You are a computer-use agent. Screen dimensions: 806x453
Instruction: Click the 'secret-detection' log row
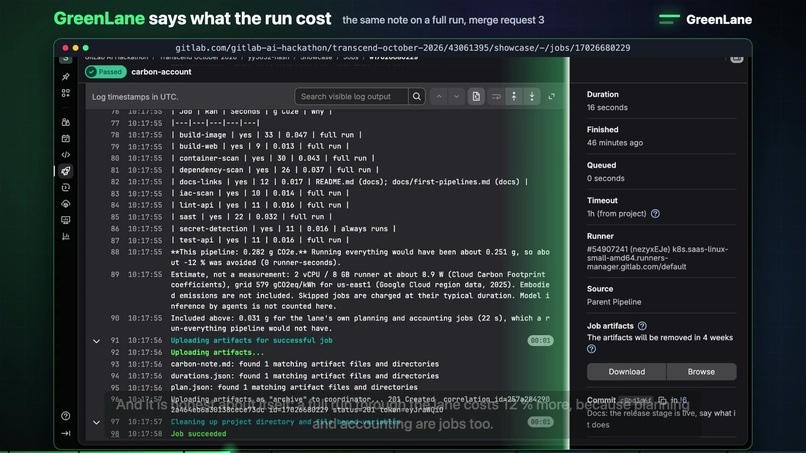pyautogui.click(x=283, y=229)
